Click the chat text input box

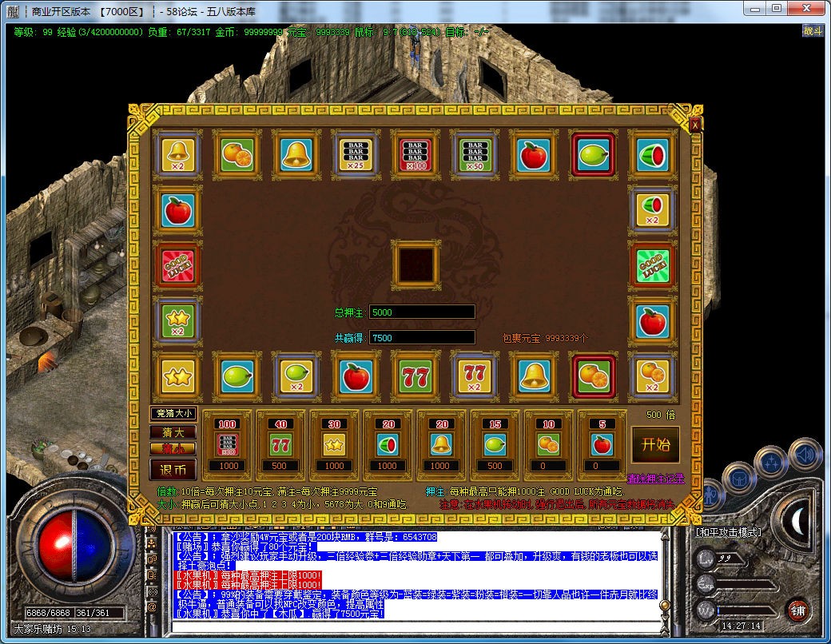pyautogui.click(x=416, y=627)
